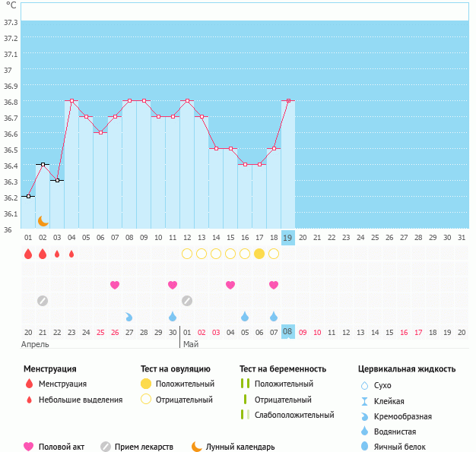Click the 36.2 temperature point on day 01
The height and width of the screenshot is (452, 476).
coord(28,196)
